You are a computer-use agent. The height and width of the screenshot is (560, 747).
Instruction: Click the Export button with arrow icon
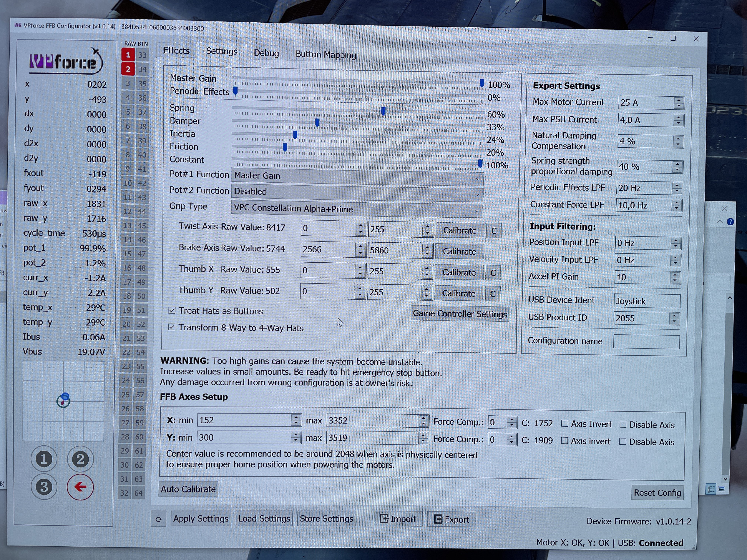pos(451,519)
